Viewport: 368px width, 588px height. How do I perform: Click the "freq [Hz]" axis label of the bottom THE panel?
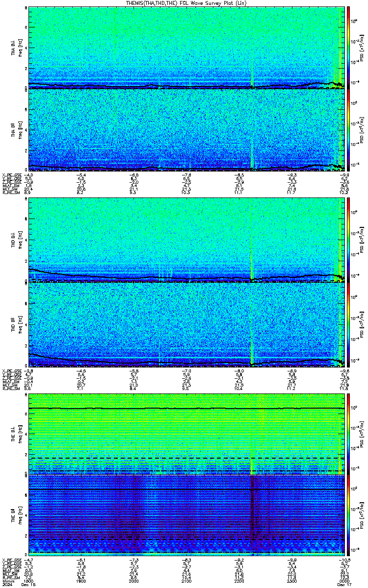[x=20, y=516]
